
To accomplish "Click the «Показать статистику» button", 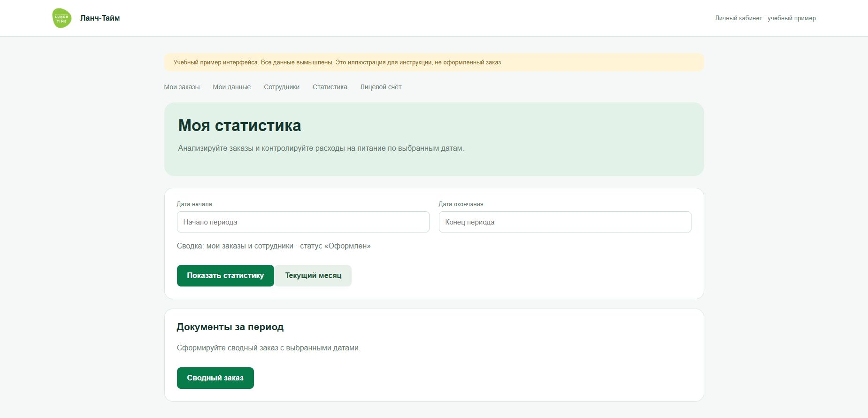I will 225,276.
